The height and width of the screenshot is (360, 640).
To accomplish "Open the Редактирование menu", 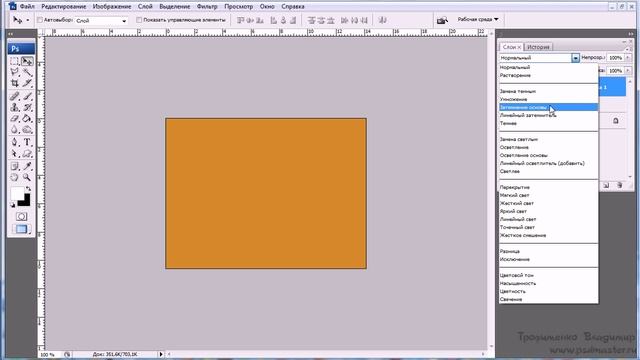I will 64,7.
